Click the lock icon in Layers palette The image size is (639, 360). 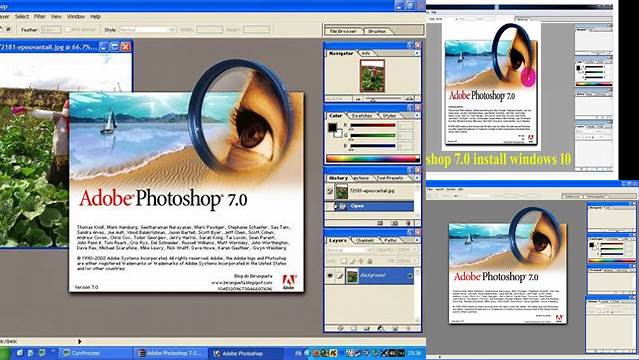click(370, 261)
